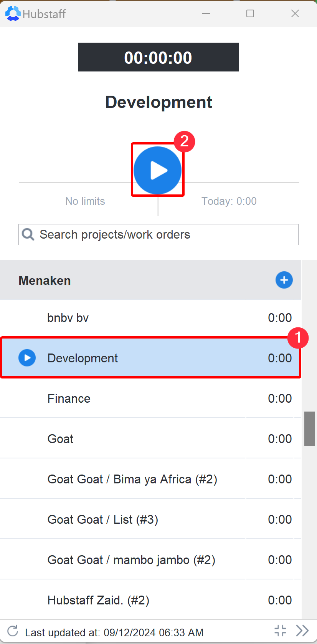Select the Goat project row

pyautogui.click(x=61, y=439)
